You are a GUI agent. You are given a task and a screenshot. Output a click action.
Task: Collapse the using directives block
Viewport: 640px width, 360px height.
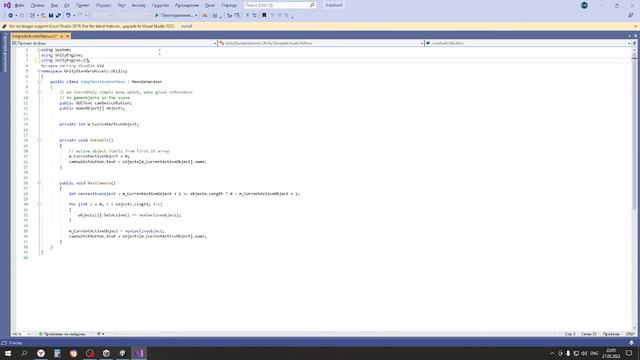39,50
